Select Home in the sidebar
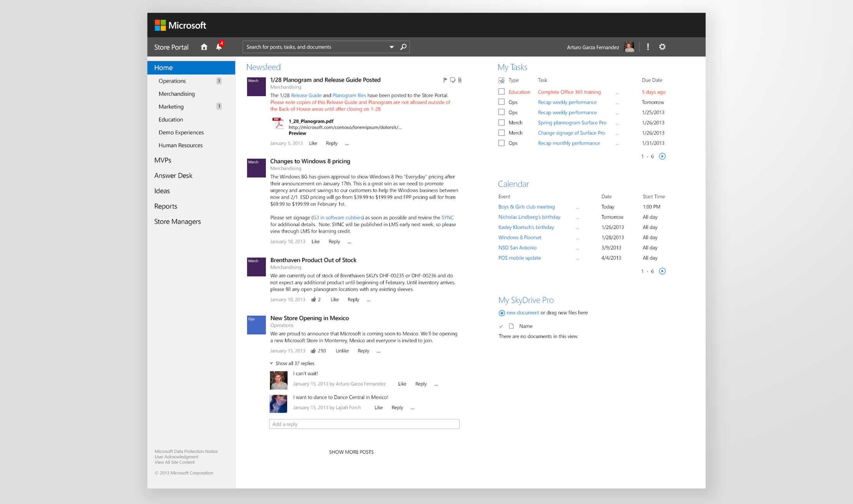Viewport: 853px width, 504px height. click(191, 67)
